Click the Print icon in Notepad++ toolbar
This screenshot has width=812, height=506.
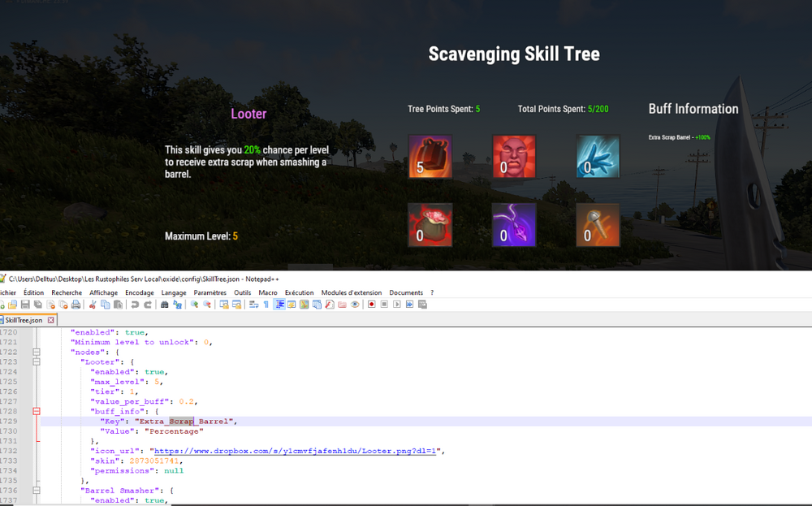click(76, 305)
